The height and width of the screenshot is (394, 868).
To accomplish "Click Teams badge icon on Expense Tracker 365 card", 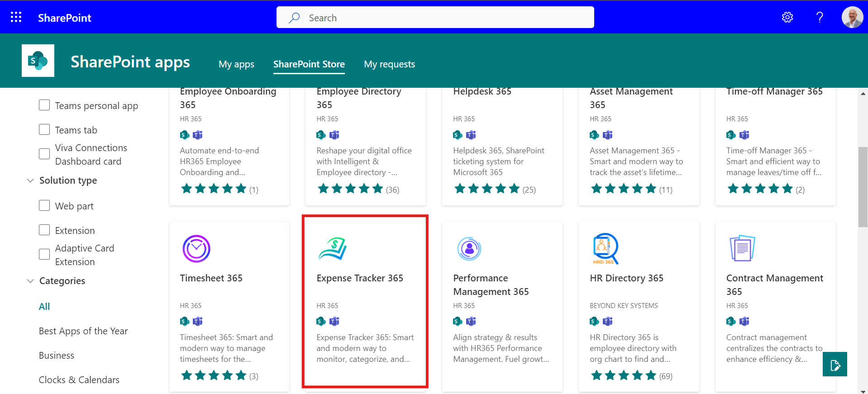I will tap(334, 321).
